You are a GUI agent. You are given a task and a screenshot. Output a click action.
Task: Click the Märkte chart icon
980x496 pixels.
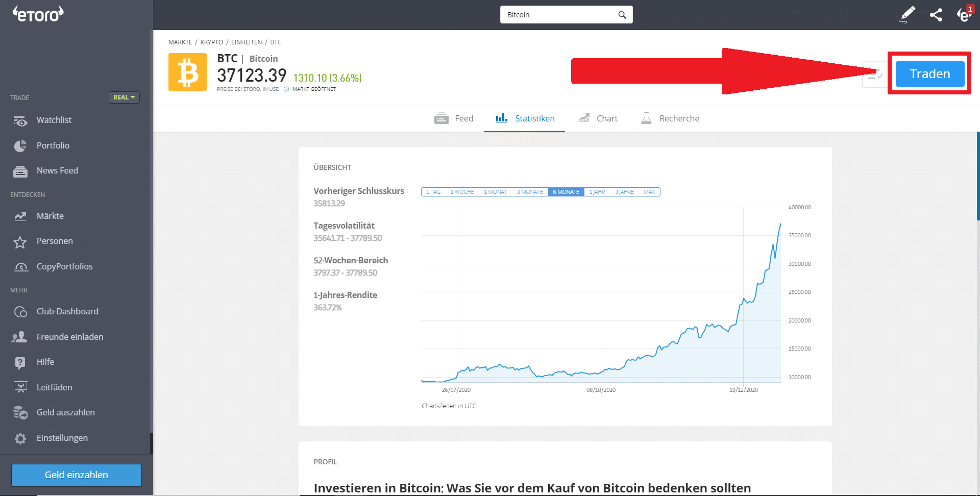point(20,216)
